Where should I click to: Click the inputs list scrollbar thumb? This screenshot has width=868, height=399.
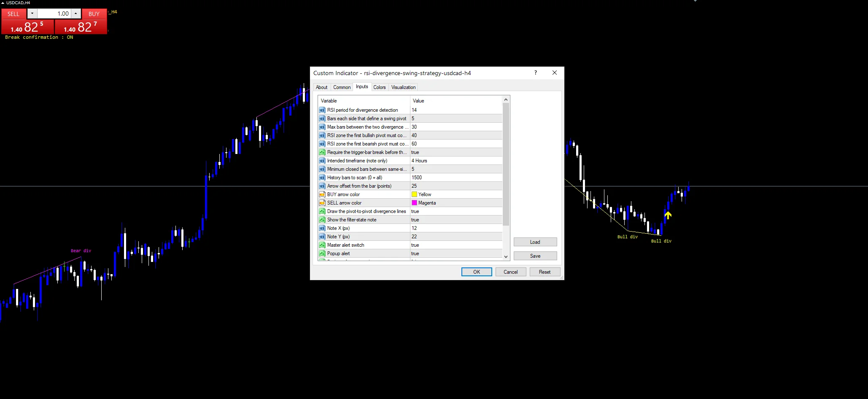[506, 164]
